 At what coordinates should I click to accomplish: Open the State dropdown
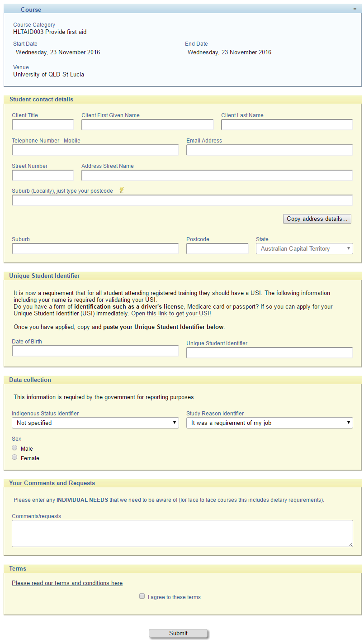tap(304, 248)
